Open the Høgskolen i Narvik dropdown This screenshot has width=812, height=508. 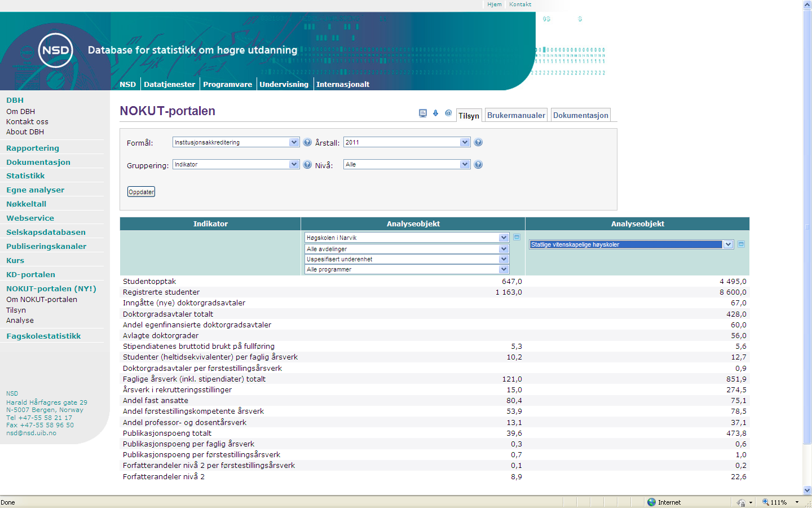[x=407, y=238]
